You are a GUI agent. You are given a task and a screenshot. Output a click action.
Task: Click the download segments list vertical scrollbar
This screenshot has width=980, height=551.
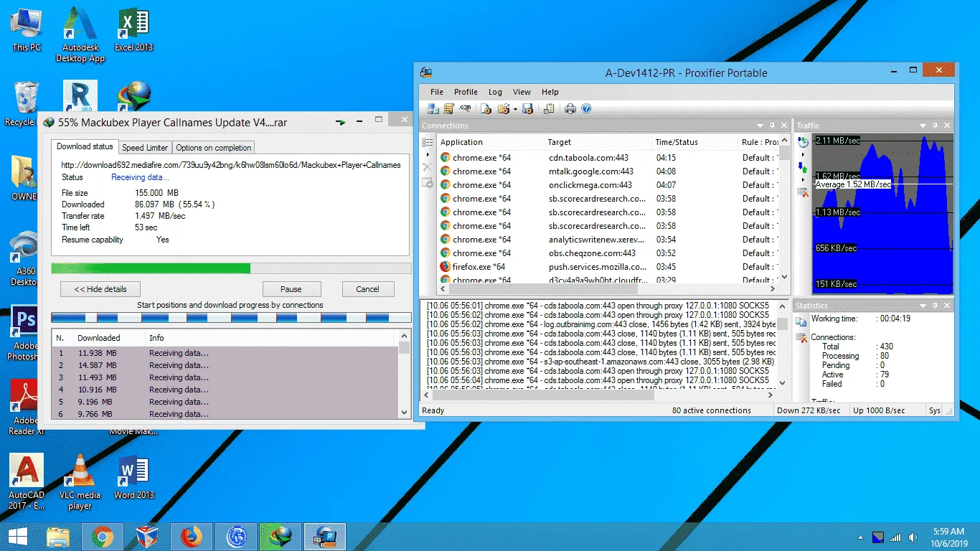pyautogui.click(x=405, y=375)
